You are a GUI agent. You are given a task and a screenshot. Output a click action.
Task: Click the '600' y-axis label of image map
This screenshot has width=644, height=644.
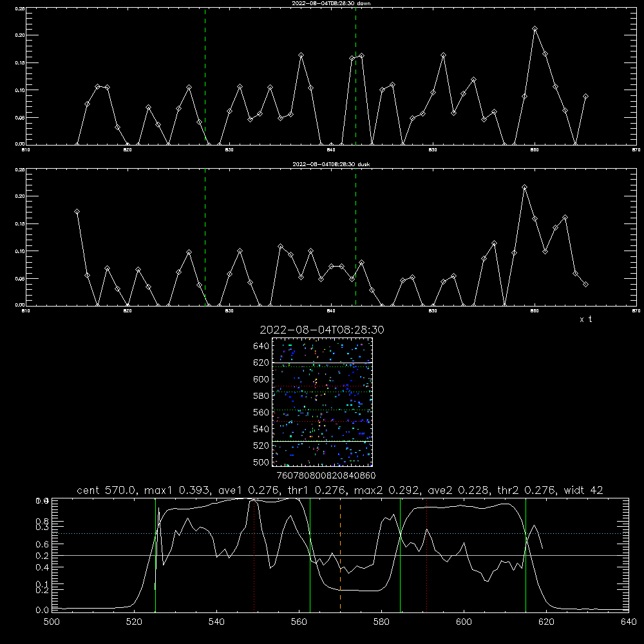pyautogui.click(x=261, y=379)
